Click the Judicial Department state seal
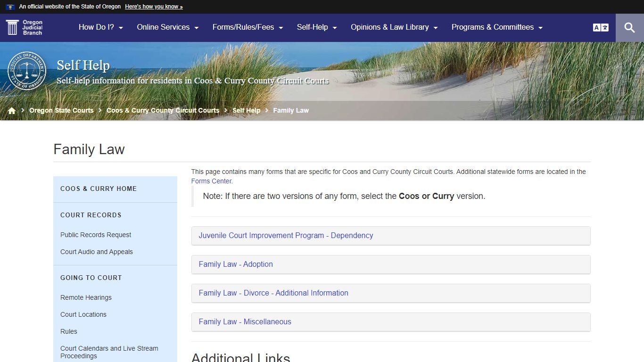The height and width of the screenshot is (362, 644). 27,71
